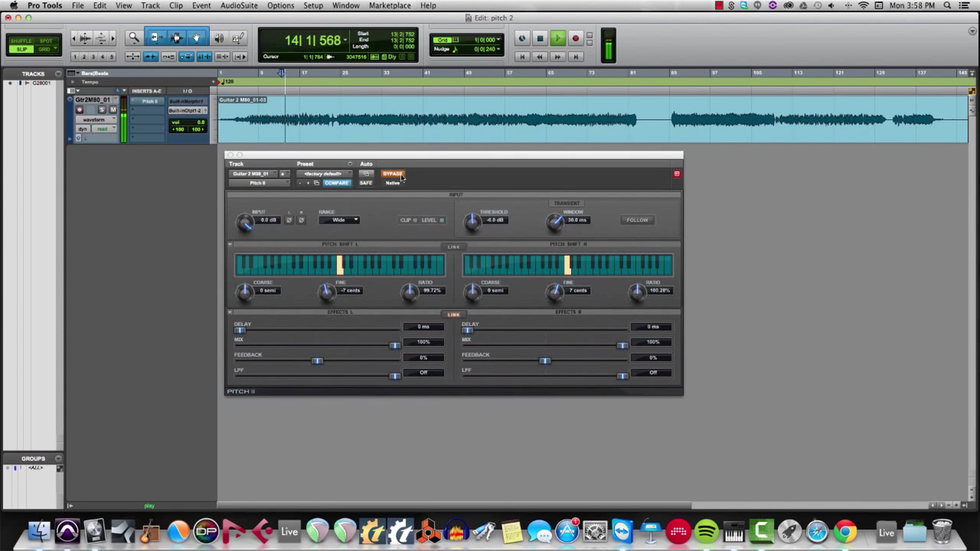Solo the Gtr2M80_01 track
Viewport: 980px width, 551px height.
(x=102, y=110)
